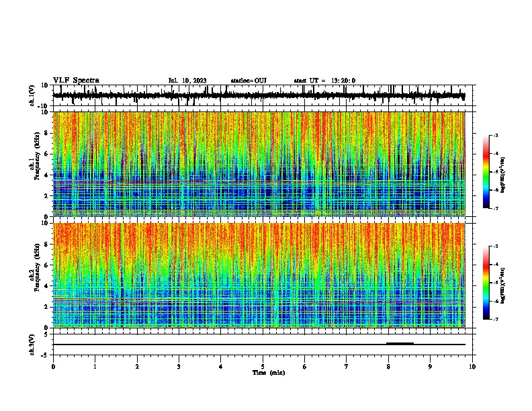Click the "5" tick on the ch.3 voltage axis
The height and width of the screenshot is (411, 532).
tap(46, 334)
